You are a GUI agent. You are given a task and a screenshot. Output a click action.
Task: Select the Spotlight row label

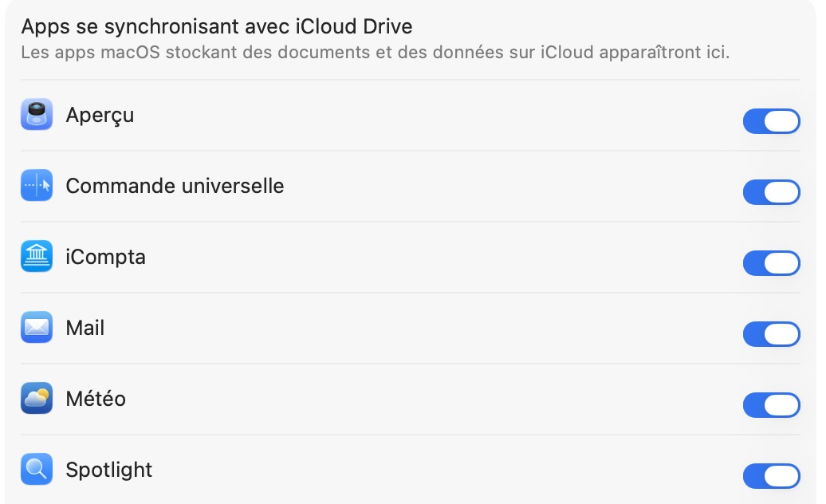108,470
